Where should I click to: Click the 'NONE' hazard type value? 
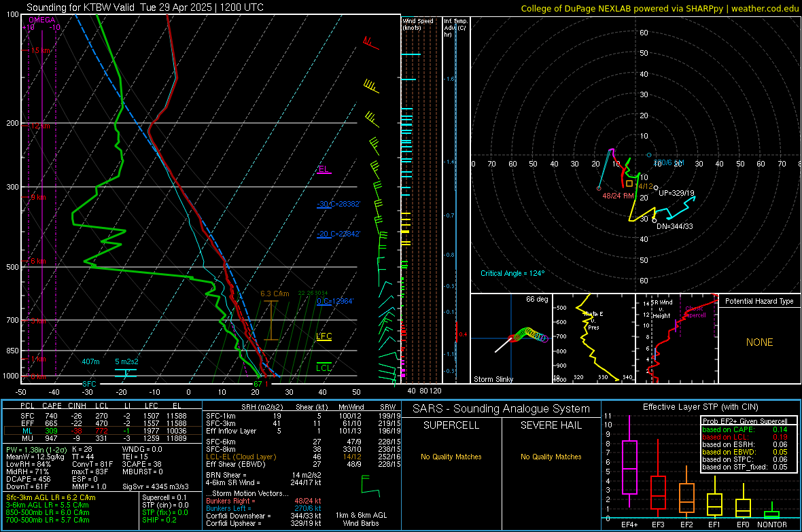coord(759,342)
